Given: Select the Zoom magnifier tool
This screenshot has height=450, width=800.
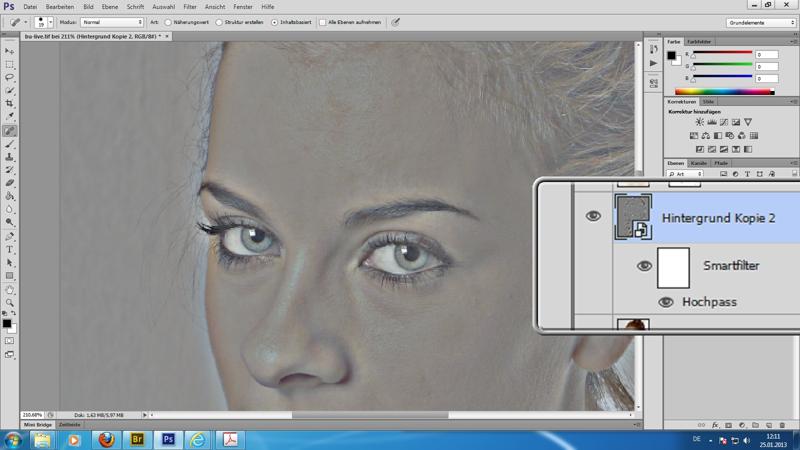Looking at the screenshot, I should pyautogui.click(x=10, y=302).
